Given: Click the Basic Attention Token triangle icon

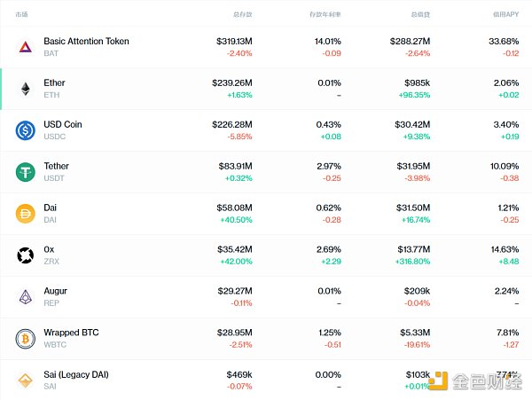Looking at the screenshot, I should coord(26,47).
